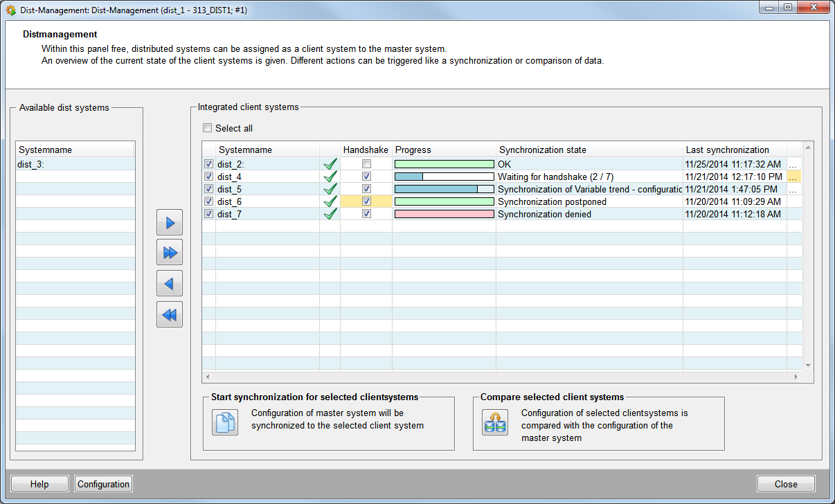Viewport: 835px width, 504px height.
Task: Toggle the Handshake checkbox for dist_2:
Action: tap(366, 164)
